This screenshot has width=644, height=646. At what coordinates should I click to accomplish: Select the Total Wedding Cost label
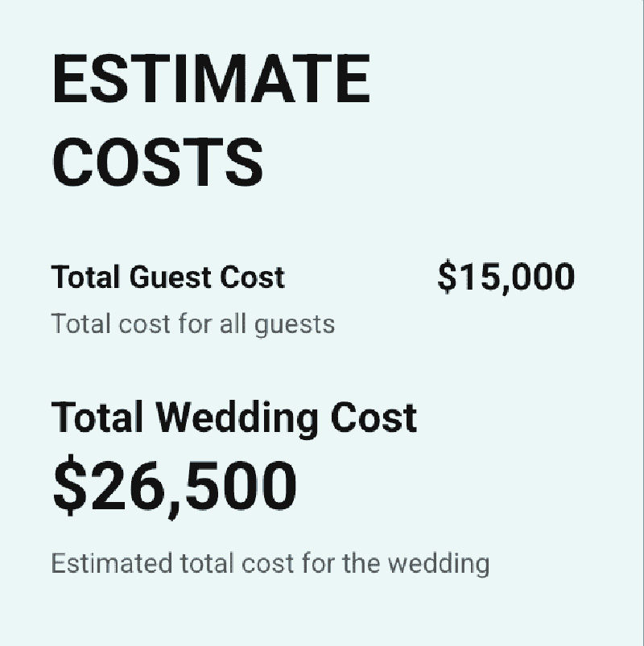point(233,418)
